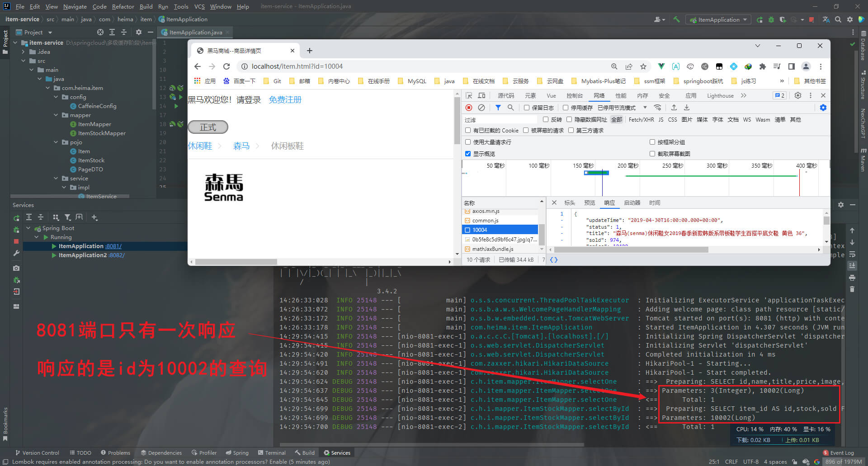This screenshot has height=466, width=868.
Task: Check 第三方请求 checkbox
Action: [x=571, y=130]
